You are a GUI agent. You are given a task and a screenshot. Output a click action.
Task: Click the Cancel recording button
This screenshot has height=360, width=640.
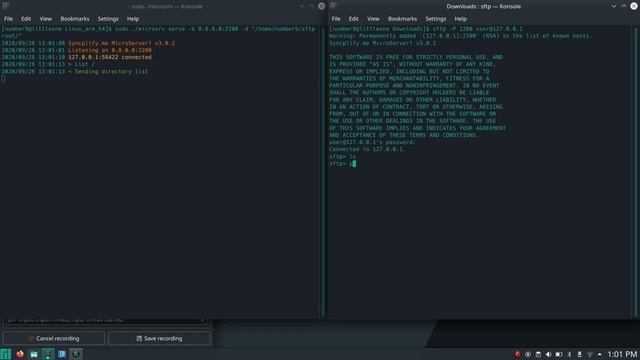(54, 338)
